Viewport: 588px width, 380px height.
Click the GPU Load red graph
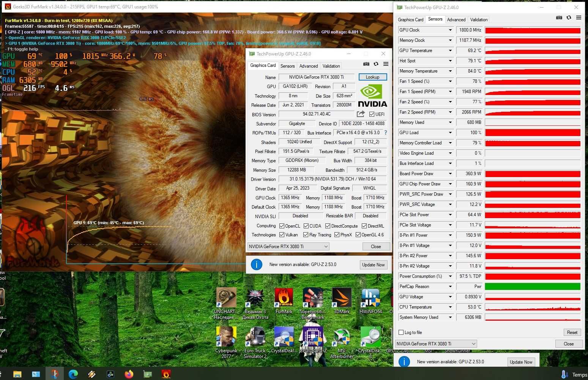coord(533,133)
